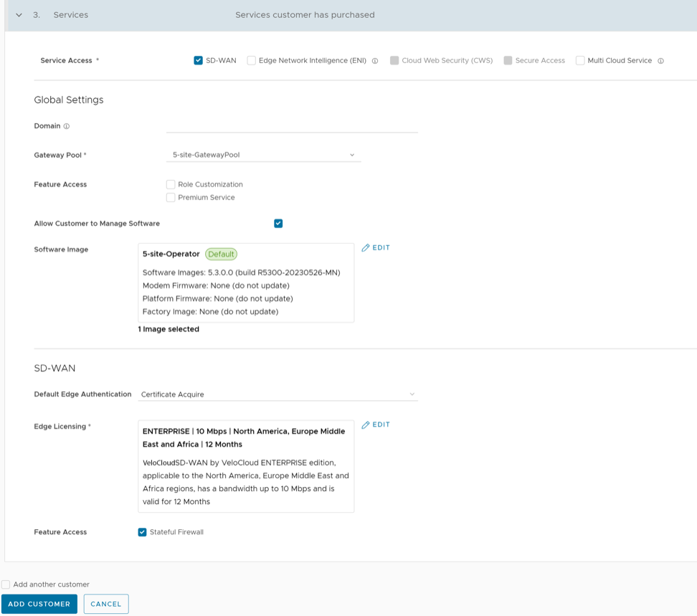The image size is (697, 616).
Task: Enable Edge Network Intelligence (ENI) checkbox
Action: [252, 60]
